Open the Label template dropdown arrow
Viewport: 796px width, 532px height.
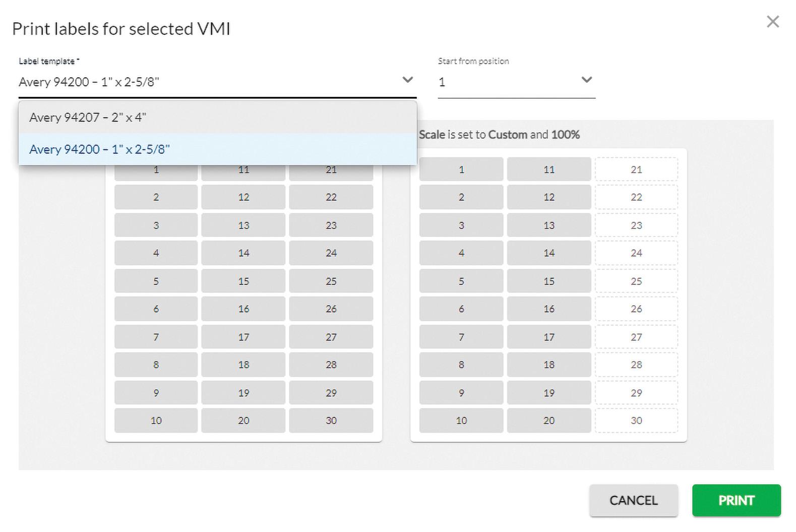[x=407, y=80]
